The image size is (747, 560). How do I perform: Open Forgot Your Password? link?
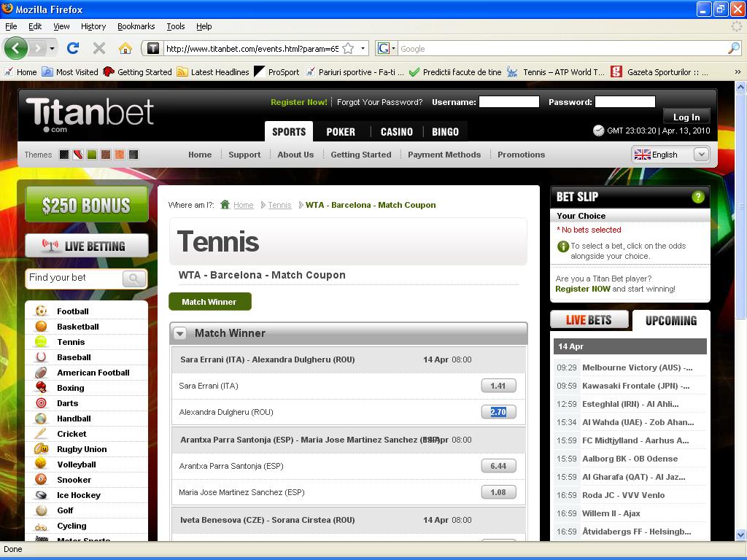click(379, 102)
